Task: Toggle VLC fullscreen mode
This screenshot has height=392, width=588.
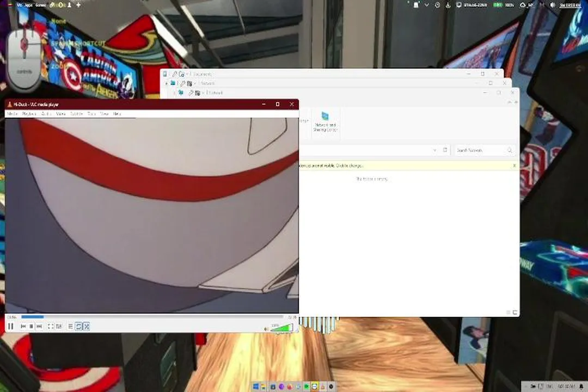Action: pos(51,327)
